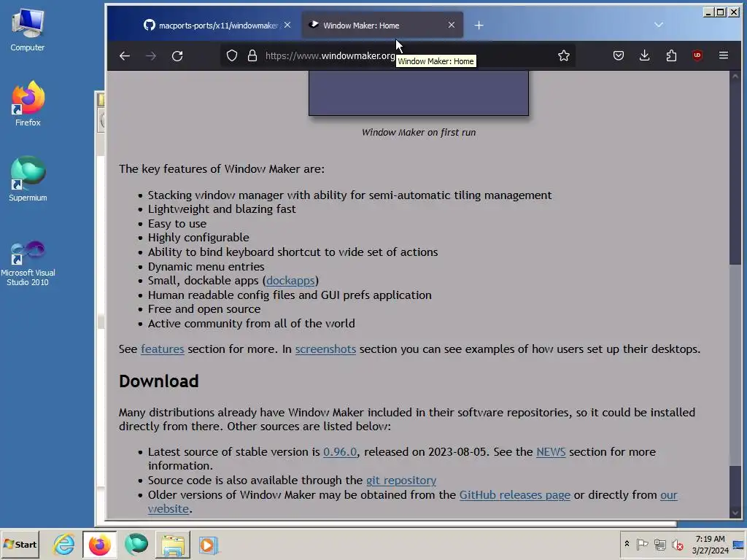Click the Download heading text
The image size is (747, 560).
click(158, 381)
